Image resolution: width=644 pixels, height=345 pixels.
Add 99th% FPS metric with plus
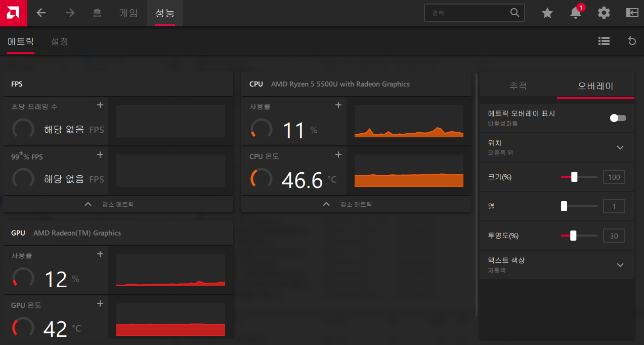click(100, 155)
